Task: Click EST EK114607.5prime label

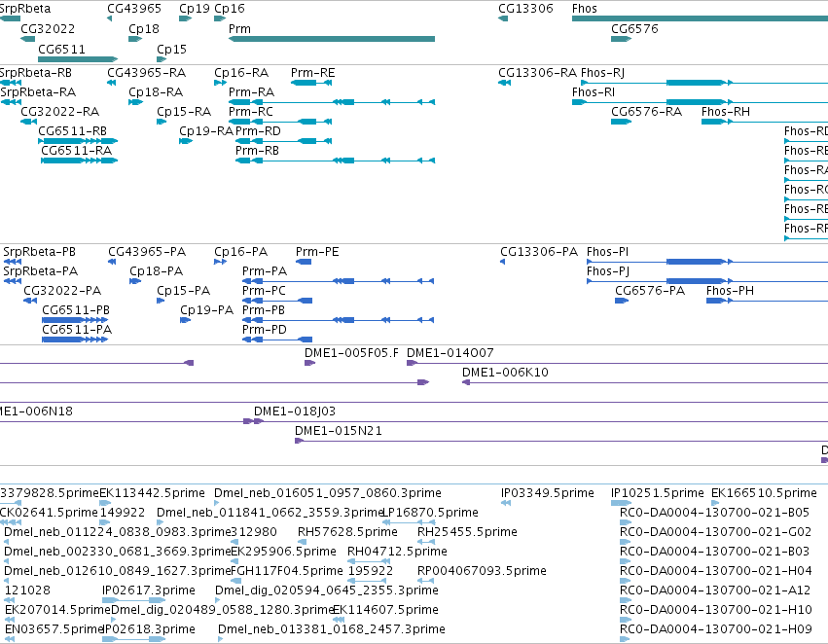Action: 385,611
